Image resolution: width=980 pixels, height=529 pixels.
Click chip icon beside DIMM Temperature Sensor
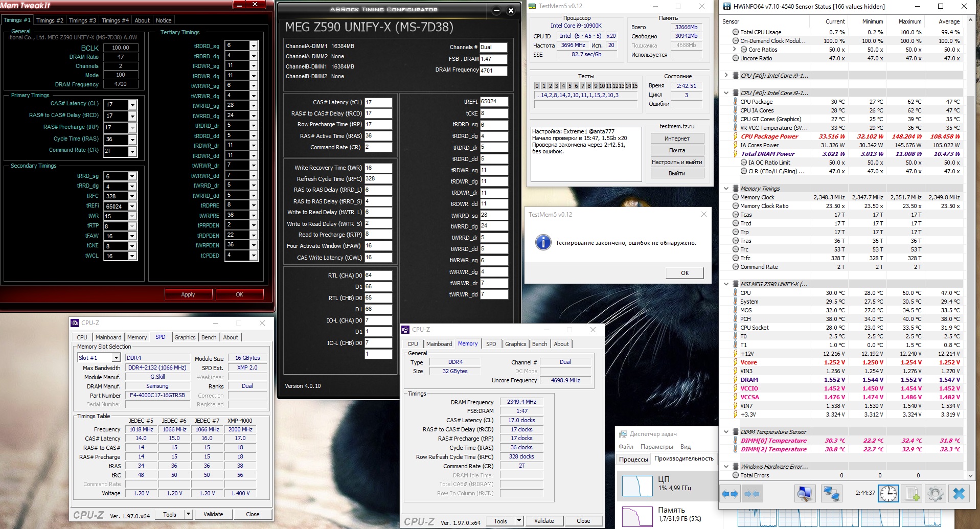coord(735,432)
